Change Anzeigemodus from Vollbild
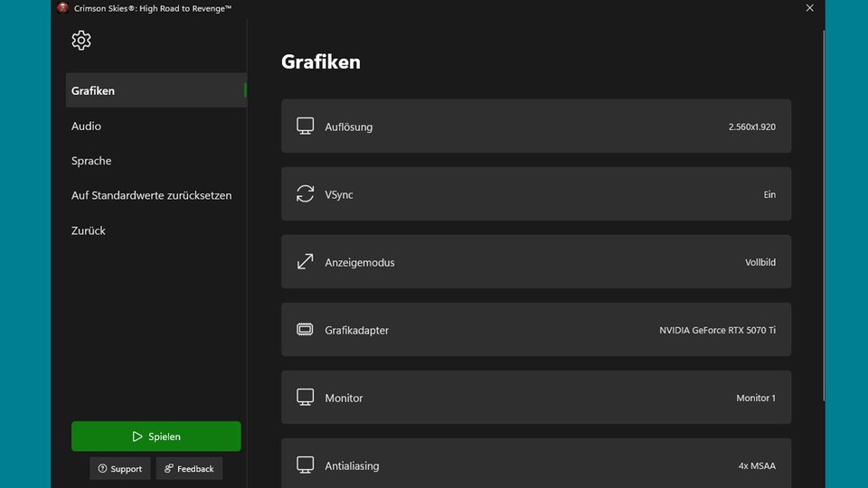This screenshot has width=868, height=488. pyautogui.click(x=760, y=262)
